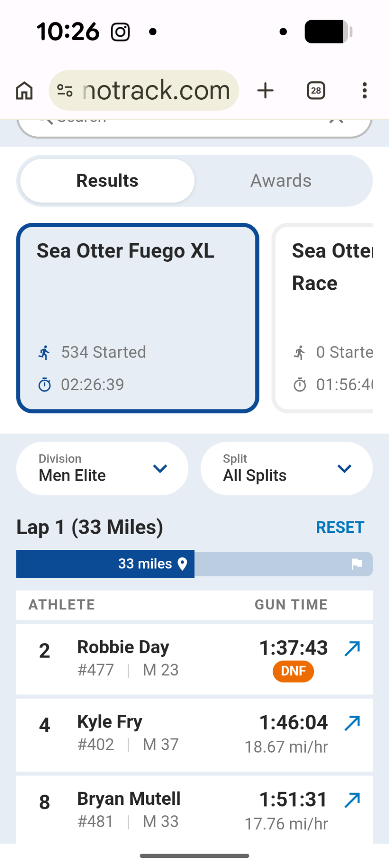Open the tab switcher showing 28 tabs
The width and height of the screenshot is (389, 868).
click(x=316, y=90)
